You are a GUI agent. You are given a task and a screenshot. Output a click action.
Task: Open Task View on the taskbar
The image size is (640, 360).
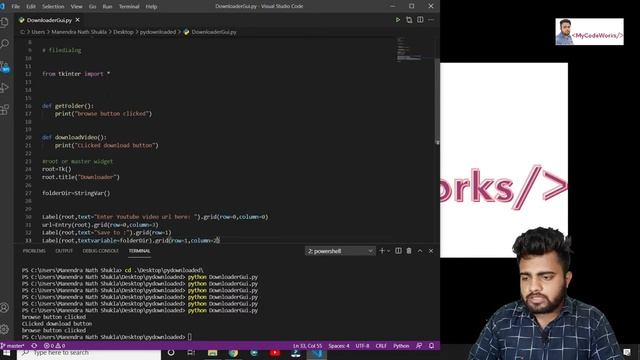tap(191, 353)
